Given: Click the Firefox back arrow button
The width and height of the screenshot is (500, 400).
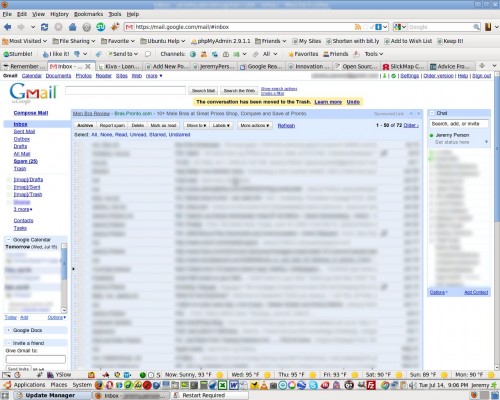Looking at the screenshot, I should point(8,27).
